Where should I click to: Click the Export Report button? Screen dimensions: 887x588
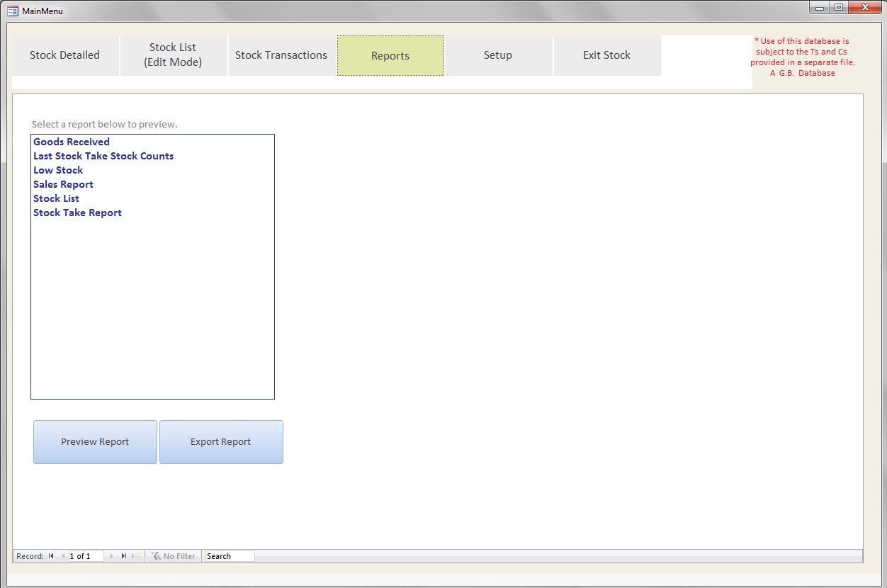220,441
